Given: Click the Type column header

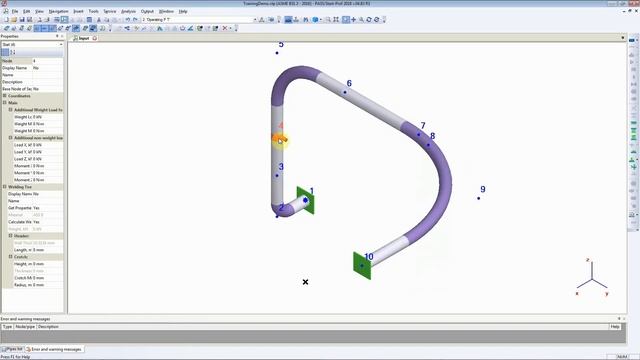Looking at the screenshot, I should [7, 327].
